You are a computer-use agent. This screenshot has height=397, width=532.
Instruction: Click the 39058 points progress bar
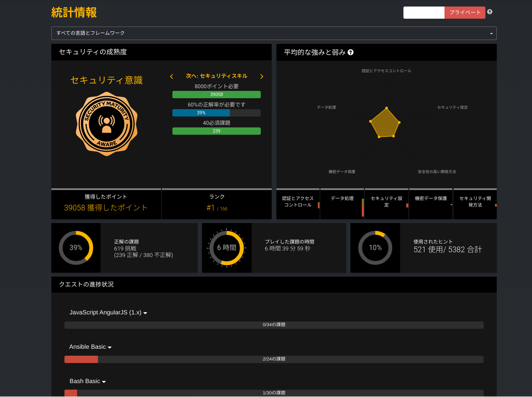[216, 94]
